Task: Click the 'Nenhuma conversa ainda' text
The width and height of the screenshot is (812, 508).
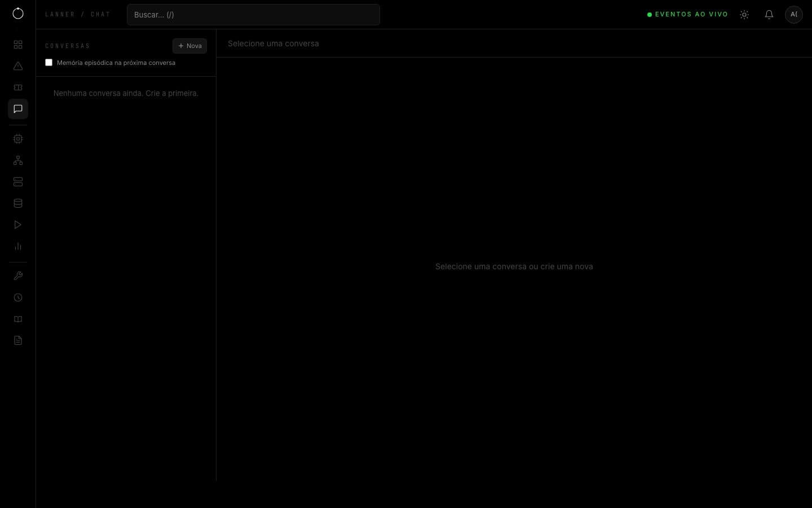Action: click(126, 93)
